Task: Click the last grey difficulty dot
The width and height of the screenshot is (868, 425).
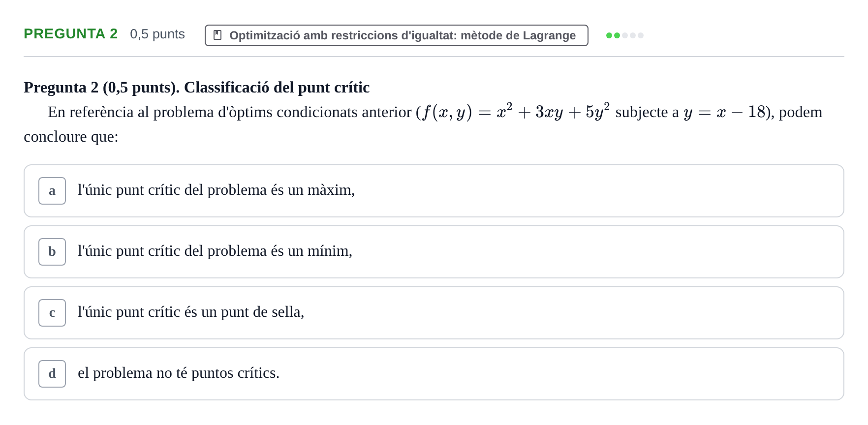Action: click(641, 35)
